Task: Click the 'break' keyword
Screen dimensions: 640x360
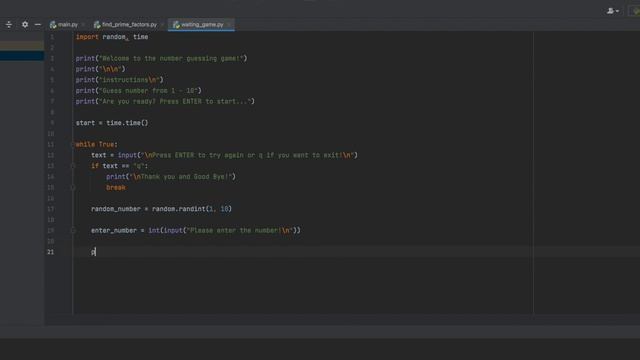Action: (x=116, y=188)
